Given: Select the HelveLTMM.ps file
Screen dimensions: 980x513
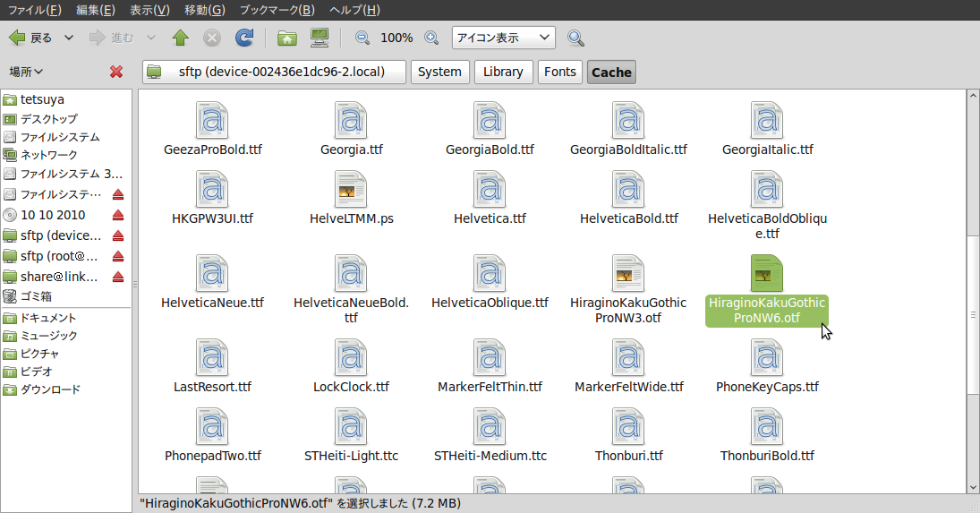Looking at the screenshot, I should click(351, 198).
